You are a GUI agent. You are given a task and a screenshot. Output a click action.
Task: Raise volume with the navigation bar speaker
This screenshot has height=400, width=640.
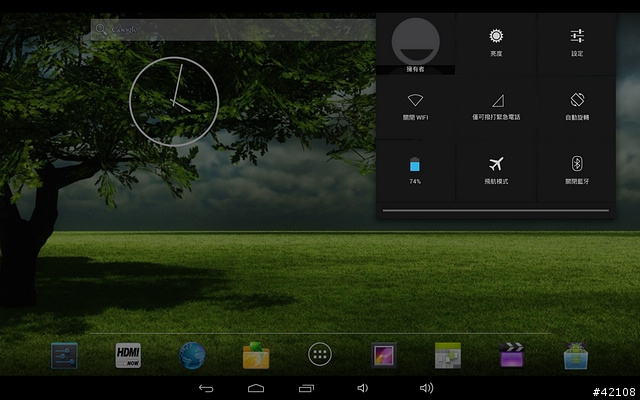click(x=427, y=388)
